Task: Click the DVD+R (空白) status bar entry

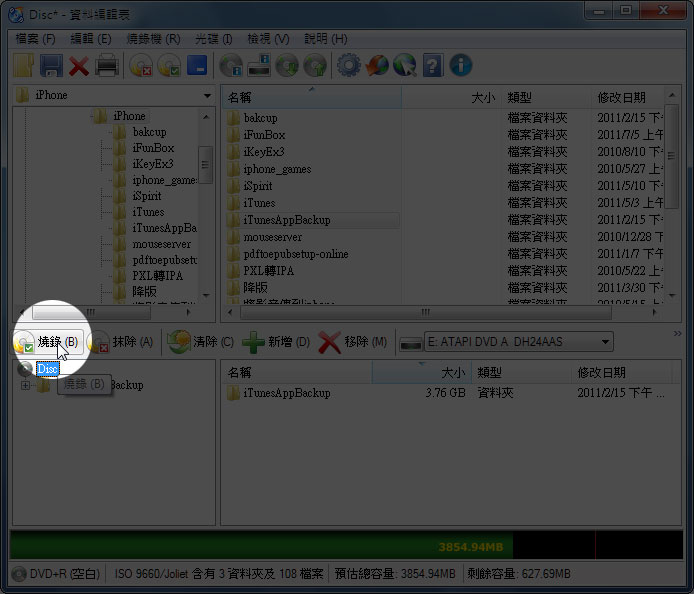Action: [57, 574]
